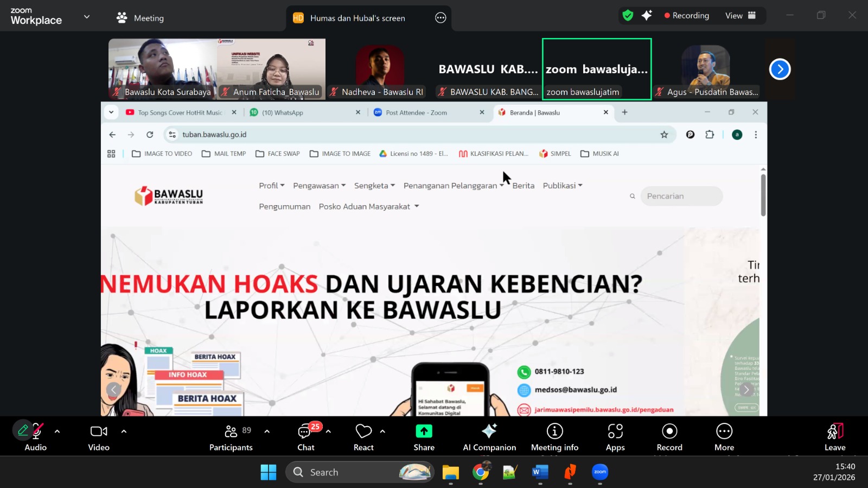Open the Windows Start menu
The width and height of the screenshot is (868, 488).
click(268, 472)
